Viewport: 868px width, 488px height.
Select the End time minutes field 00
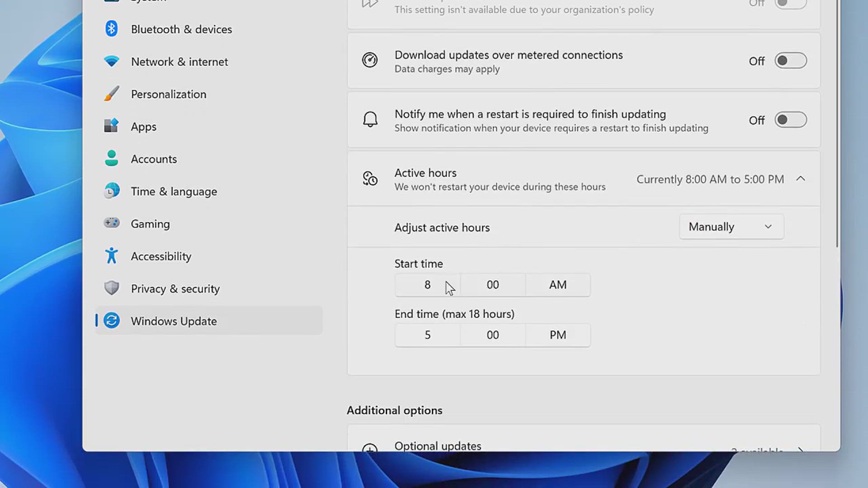click(x=493, y=335)
